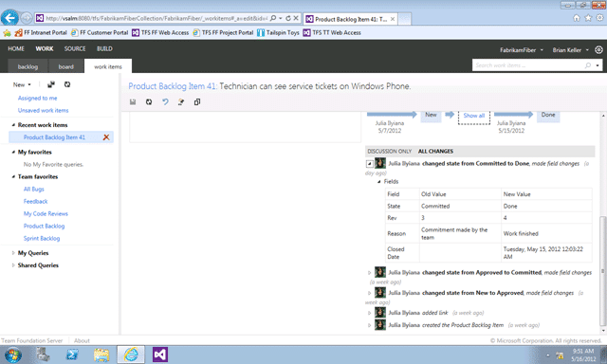Viewport: 607px width, 364px height.
Task: Refresh the work item via toolbar
Action: pyautogui.click(x=149, y=102)
